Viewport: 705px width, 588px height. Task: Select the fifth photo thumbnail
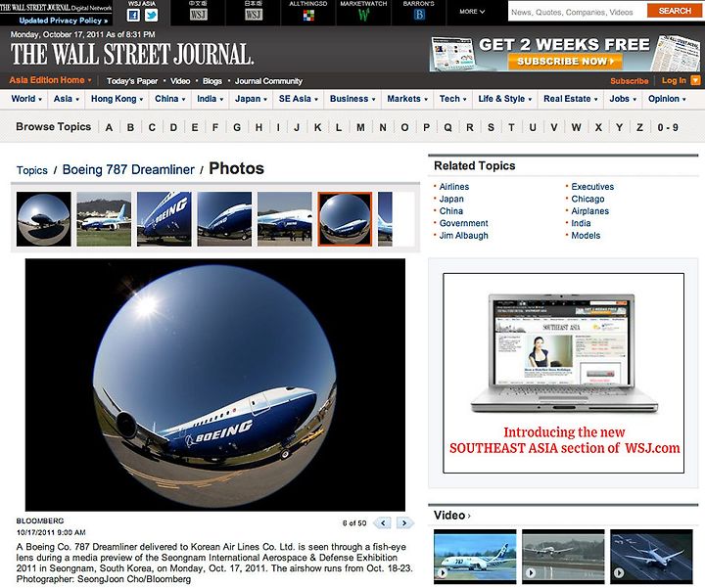pos(285,219)
